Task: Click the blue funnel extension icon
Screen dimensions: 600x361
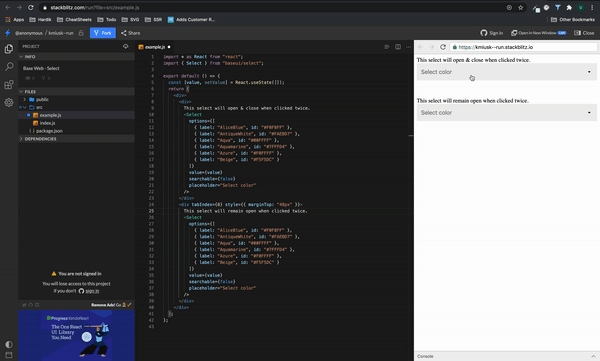Action: click(x=558, y=7)
